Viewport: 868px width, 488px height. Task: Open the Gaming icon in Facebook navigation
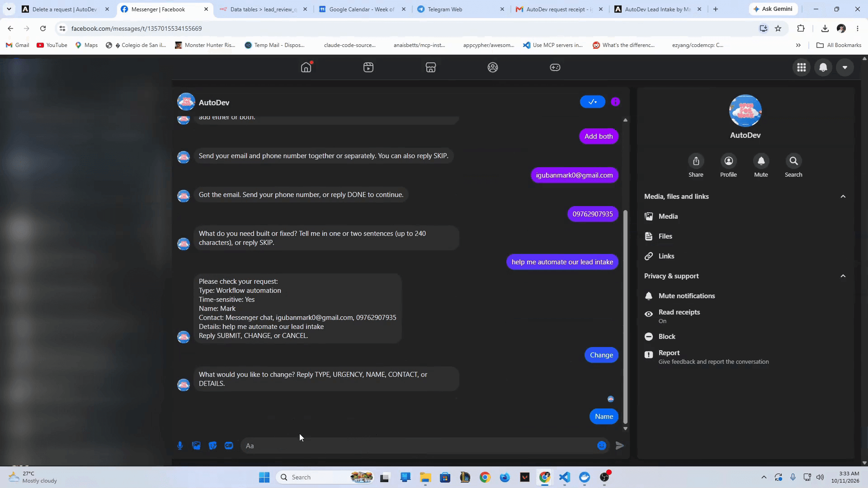555,67
